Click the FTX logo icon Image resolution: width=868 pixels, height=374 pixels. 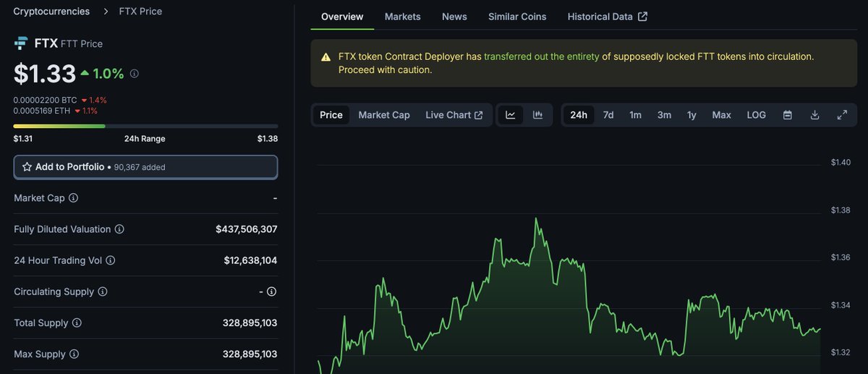21,43
